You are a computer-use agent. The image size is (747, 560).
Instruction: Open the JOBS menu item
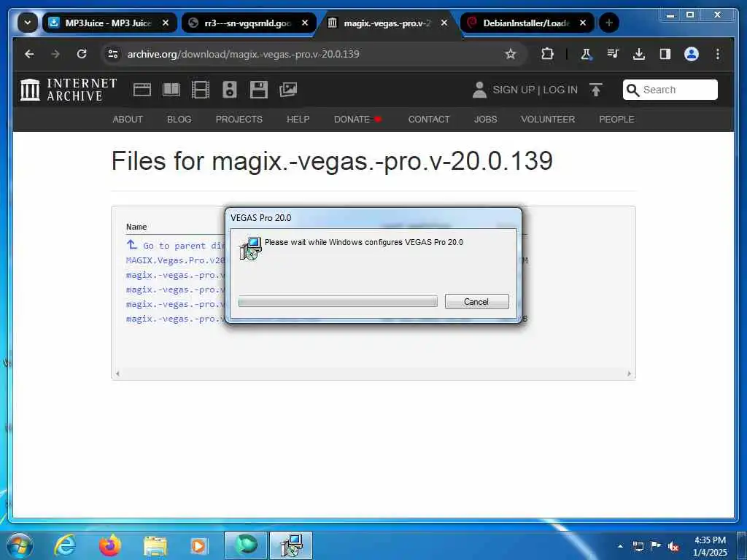485,119
